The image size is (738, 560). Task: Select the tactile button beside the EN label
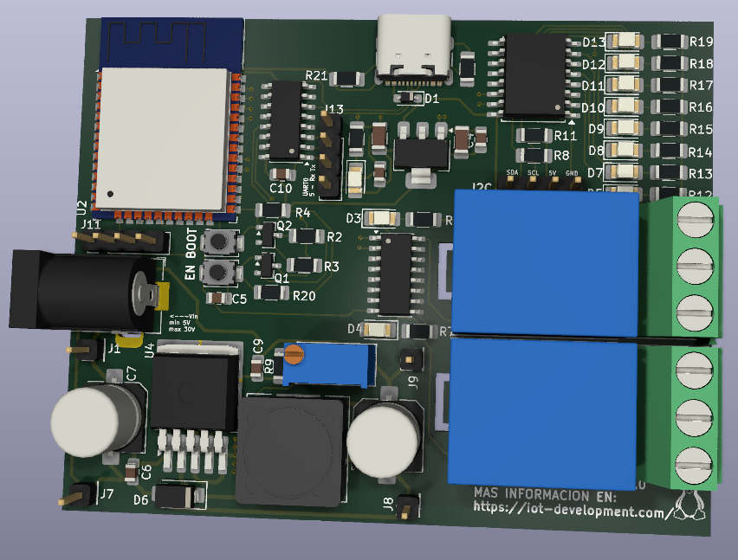(220, 272)
